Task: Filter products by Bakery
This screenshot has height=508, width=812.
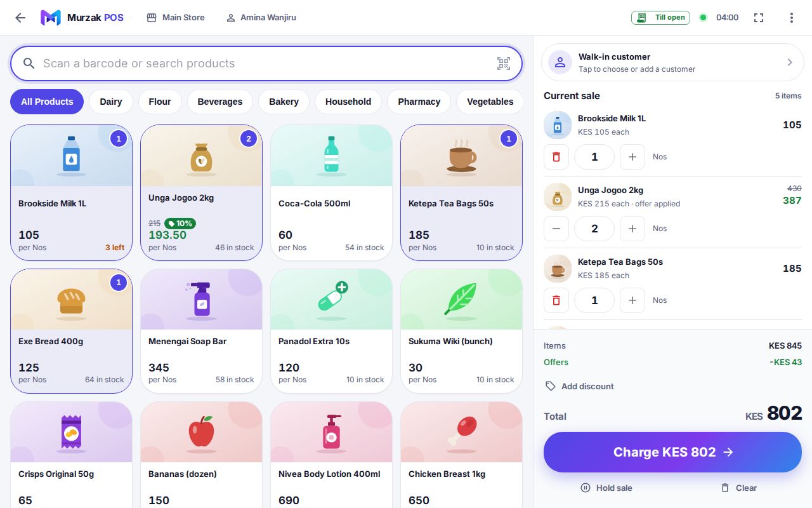Action: point(284,102)
